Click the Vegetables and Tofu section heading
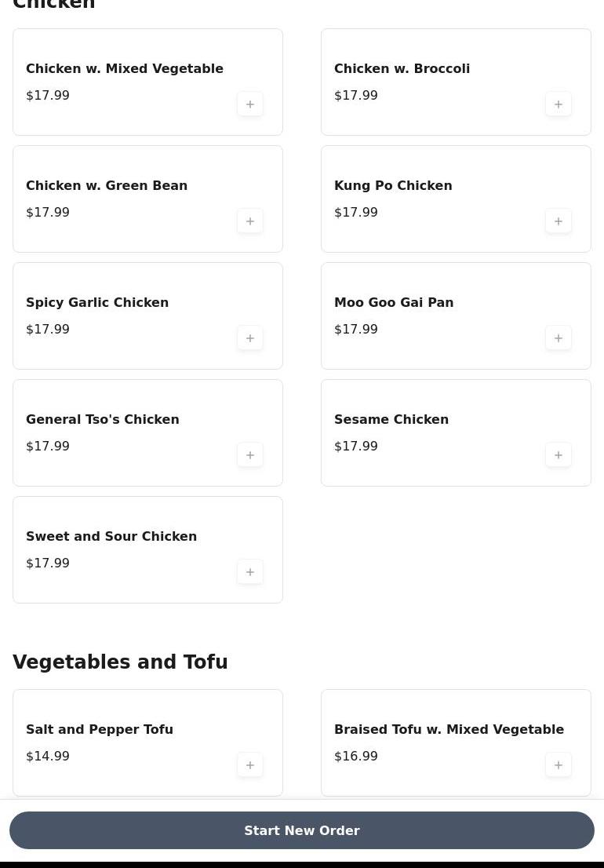Image resolution: width=604 pixels, height=868 pixels. (120, 662)
